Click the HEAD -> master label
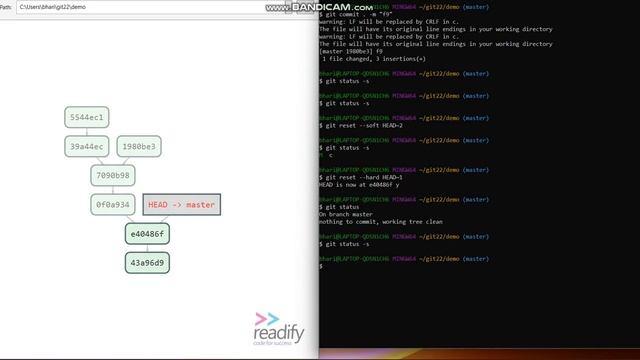 [x=182, y=204]
